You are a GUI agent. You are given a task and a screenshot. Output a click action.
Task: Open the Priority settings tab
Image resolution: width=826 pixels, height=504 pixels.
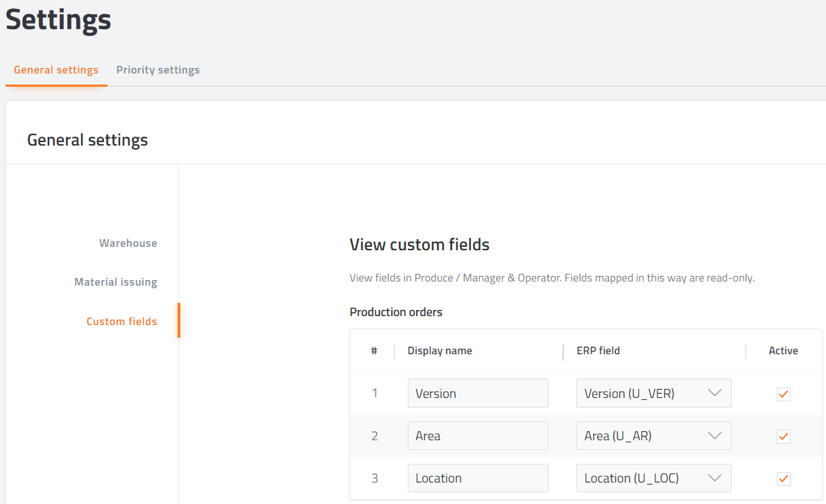pos(158,70)
